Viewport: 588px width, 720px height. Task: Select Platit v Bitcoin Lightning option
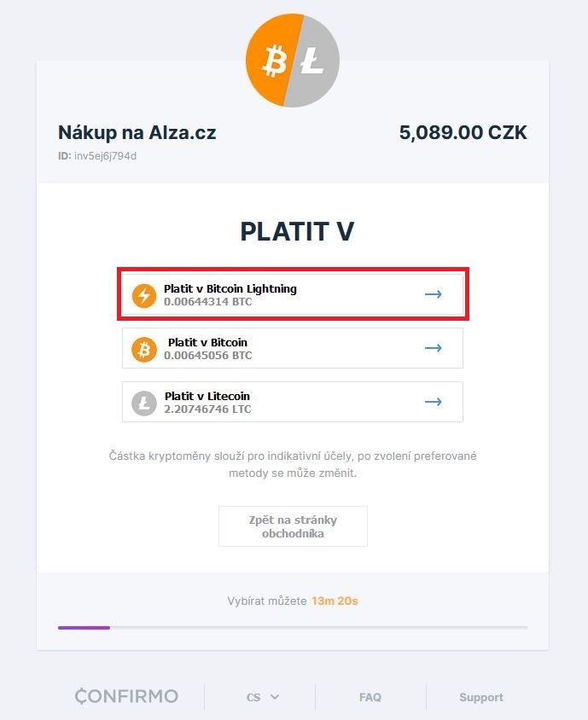tap(293, 295)
